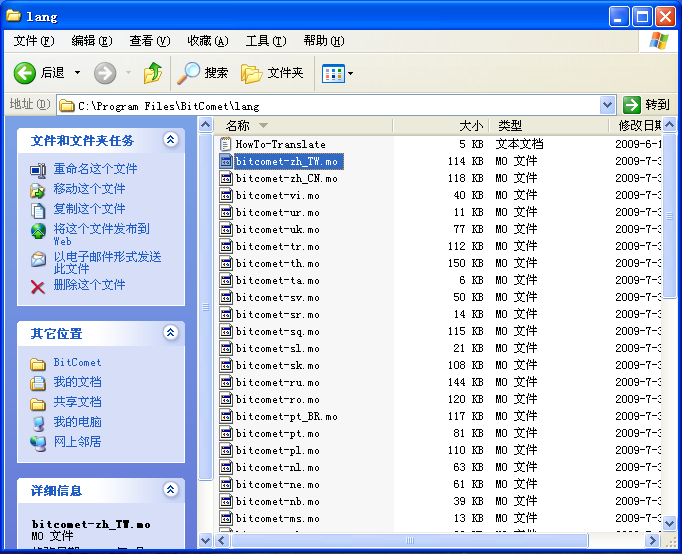
Task: Click the 以电子邮件形式发送此文件 link
Action: (x=107, y=262)
